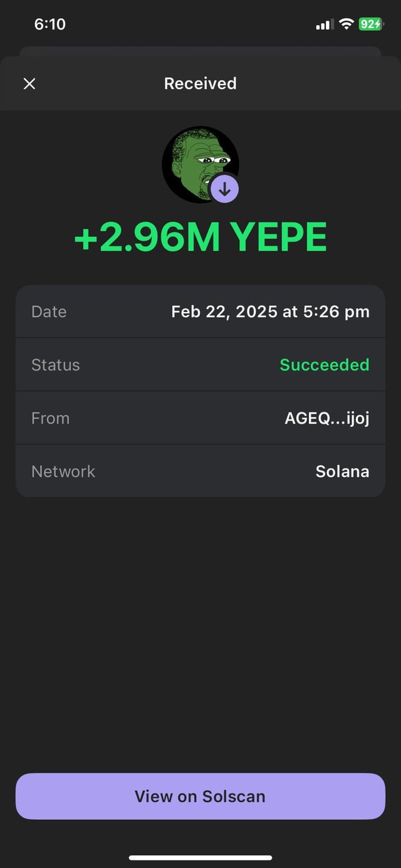Tap the purple received down-arrow badge

224,188
